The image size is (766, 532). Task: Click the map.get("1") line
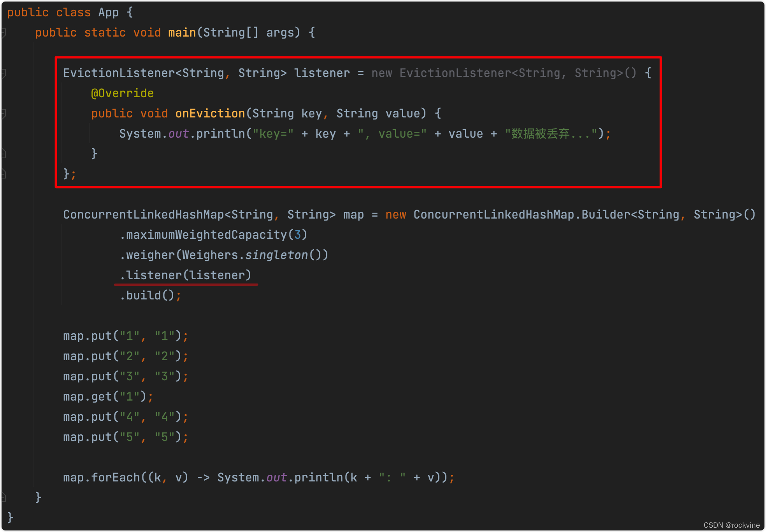coord(108,397)
